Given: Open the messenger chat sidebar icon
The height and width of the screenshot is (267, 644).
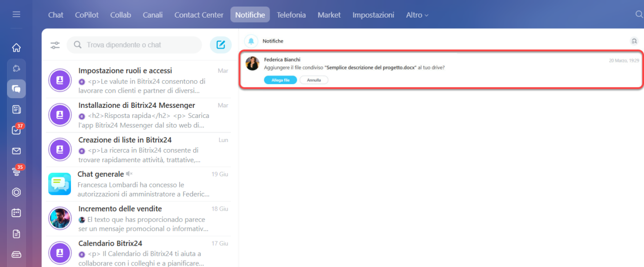Looking at the screenshot, I should pos(16,89).
